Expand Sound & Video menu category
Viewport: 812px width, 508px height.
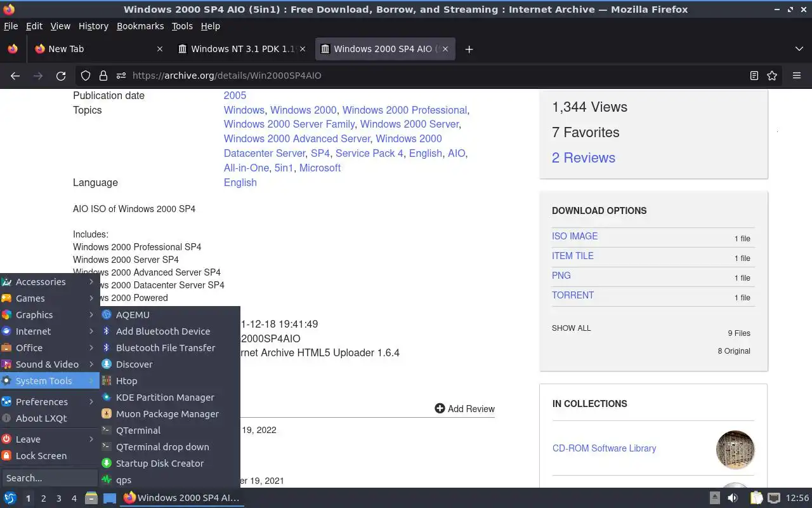tap(49, 364)
